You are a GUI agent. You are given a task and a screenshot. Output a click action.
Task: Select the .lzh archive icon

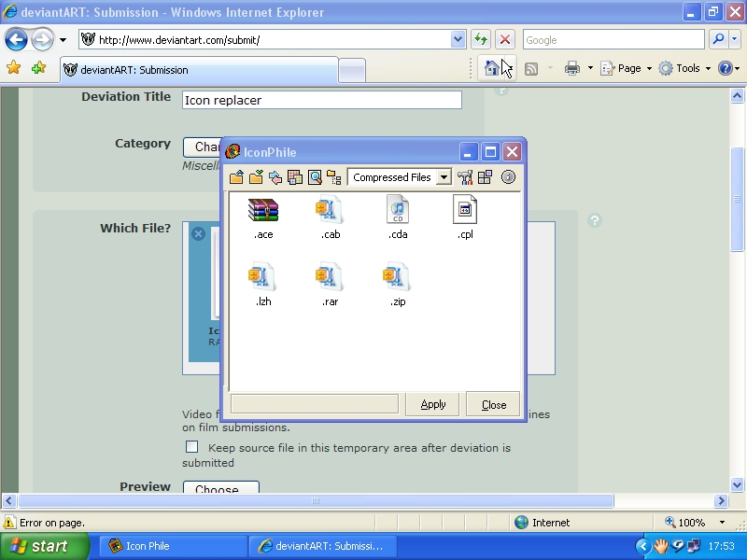coord(263,280)
